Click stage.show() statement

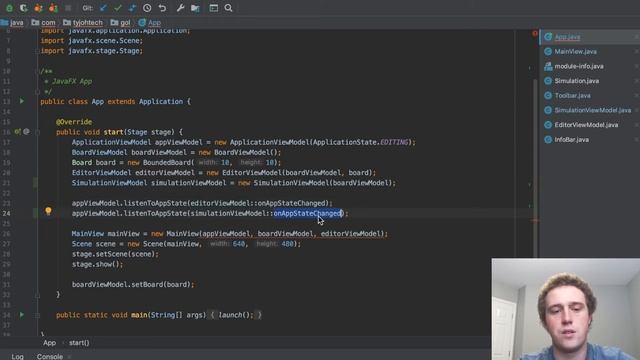(97, 264)
